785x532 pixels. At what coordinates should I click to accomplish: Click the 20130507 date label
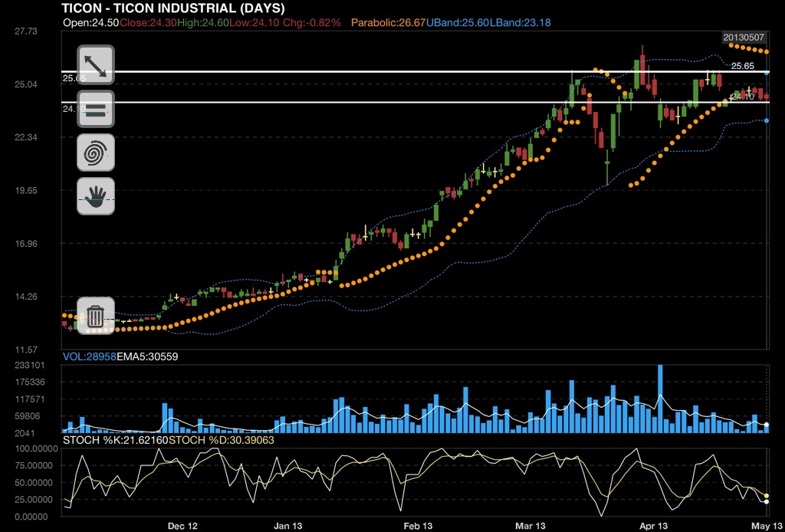coord(745,38)
